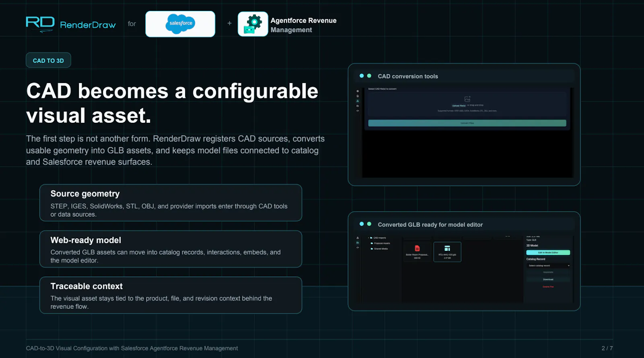644x358 pixels.
Task: Click the Upload file(s) link
Action: pos(459,106)
